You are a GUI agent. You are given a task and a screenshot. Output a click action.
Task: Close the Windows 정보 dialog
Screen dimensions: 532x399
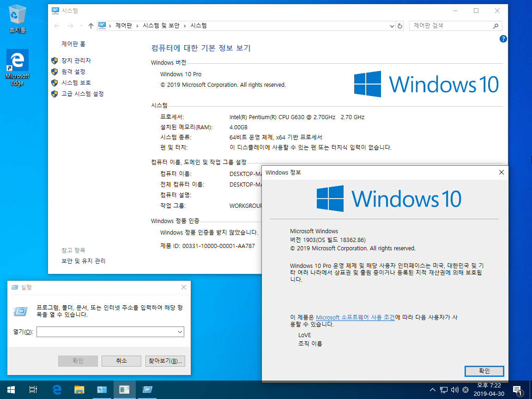click(x=501, y=172)
